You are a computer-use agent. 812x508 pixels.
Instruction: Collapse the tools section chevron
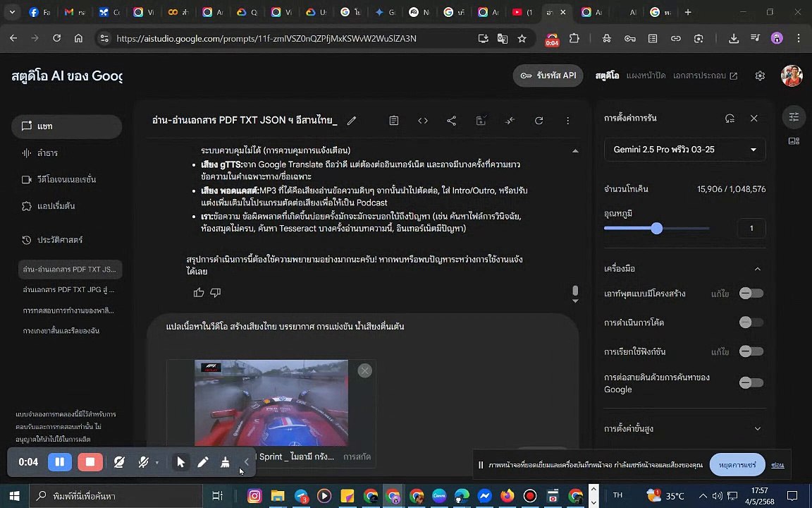click(x=758, y=269)
